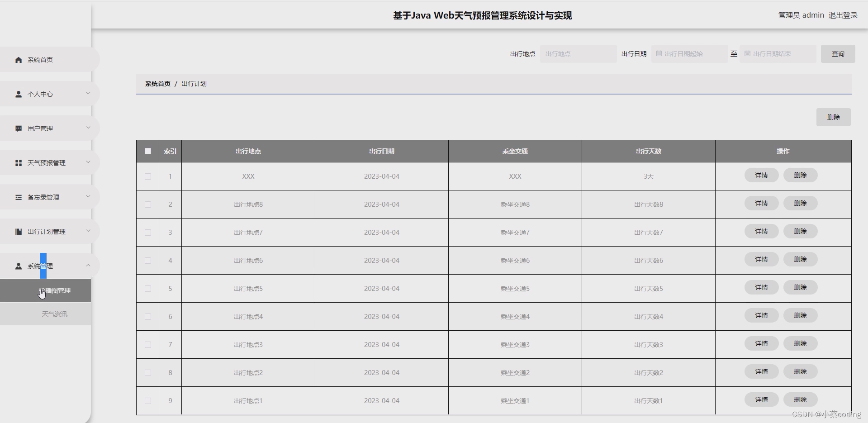Click the 乘坐交通 column header
The image size is (868, 423).
(x=515, y=151)
